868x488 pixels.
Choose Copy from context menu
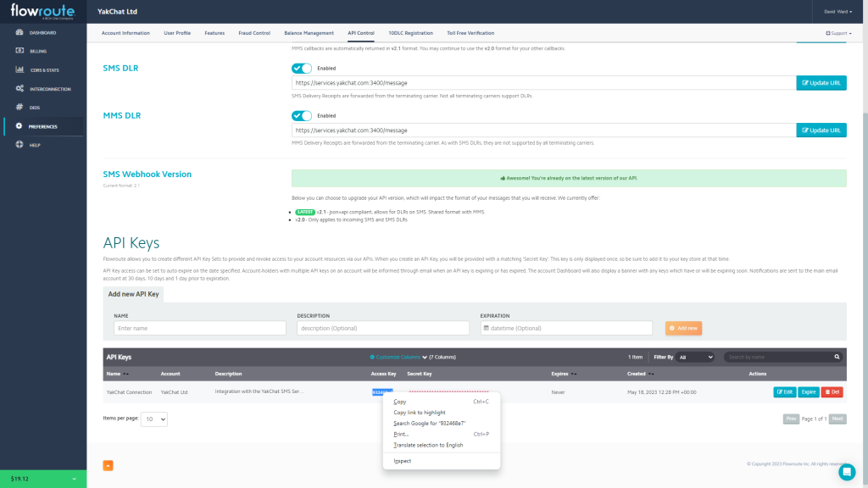(441, 402)
